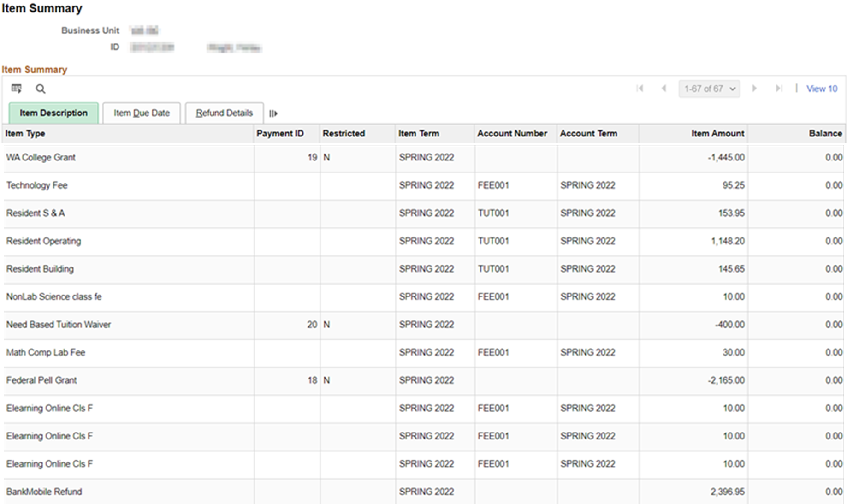
Task: Switch to the Item Due Date tab
Action: pyautogui.click(x=142, y=113)
